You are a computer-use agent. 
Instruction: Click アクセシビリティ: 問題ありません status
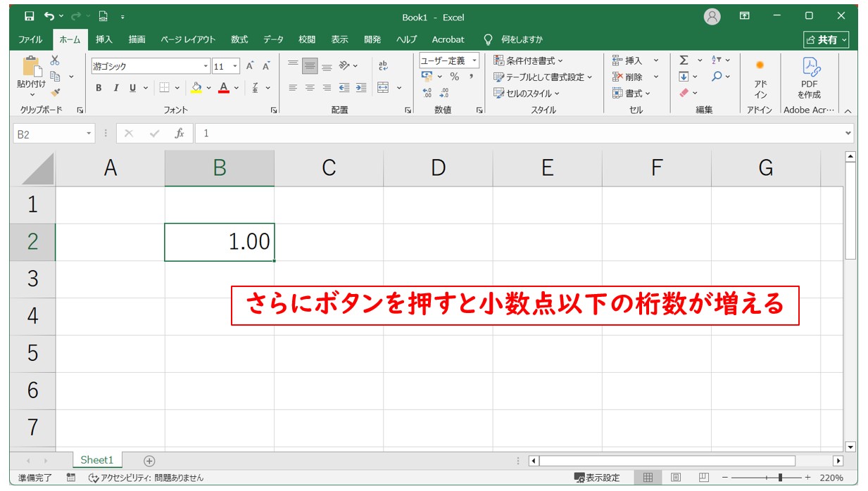pos(146,478)
